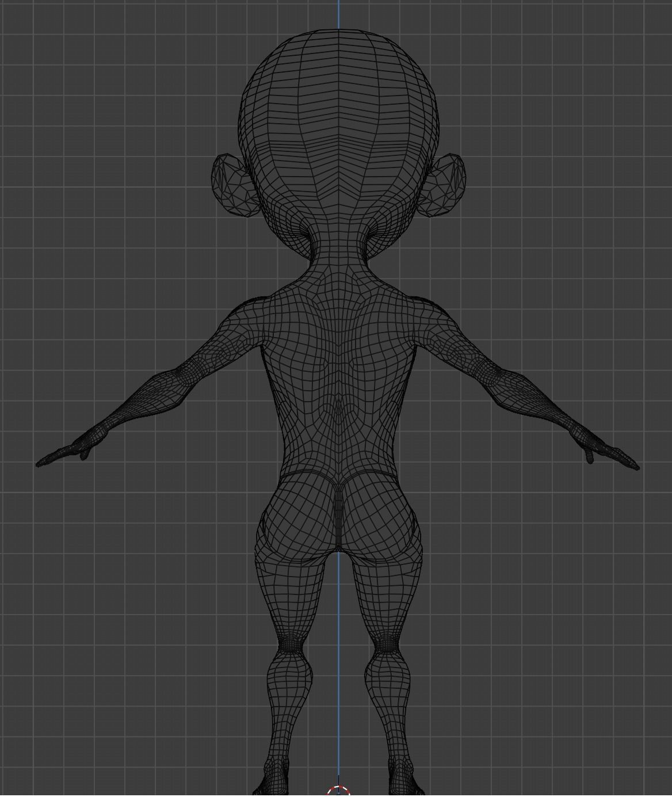Click the knee of the right-side leg
672x797 pixels.
(x=385, y=643)
